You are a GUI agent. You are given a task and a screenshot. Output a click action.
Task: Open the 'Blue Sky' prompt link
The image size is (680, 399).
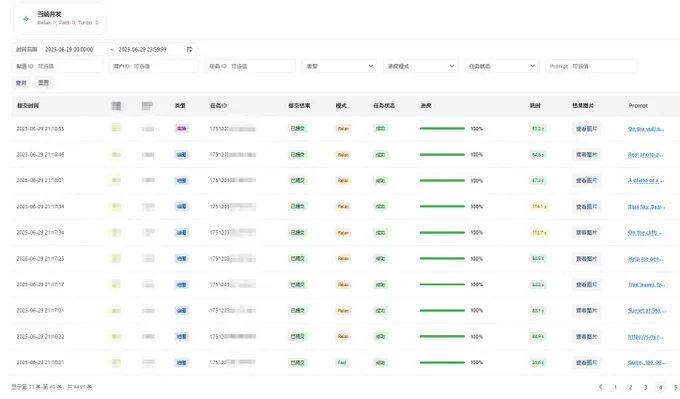[646, 206]
